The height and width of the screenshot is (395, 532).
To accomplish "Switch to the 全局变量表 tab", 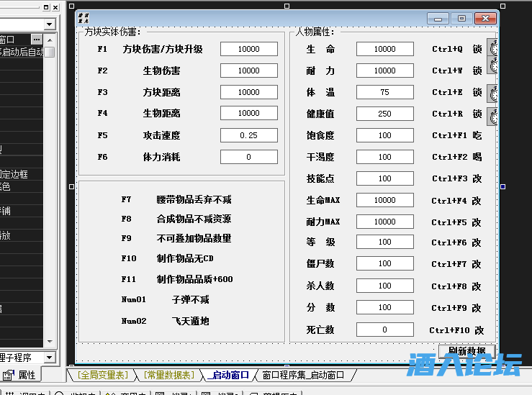I will click(x=102, y=375).
